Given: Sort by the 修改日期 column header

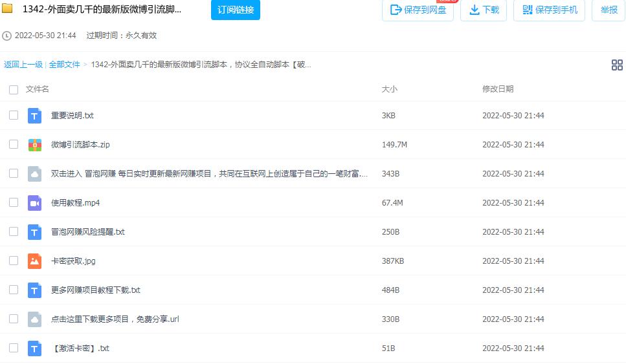Looking at the screenshot, I should [498, 89].
